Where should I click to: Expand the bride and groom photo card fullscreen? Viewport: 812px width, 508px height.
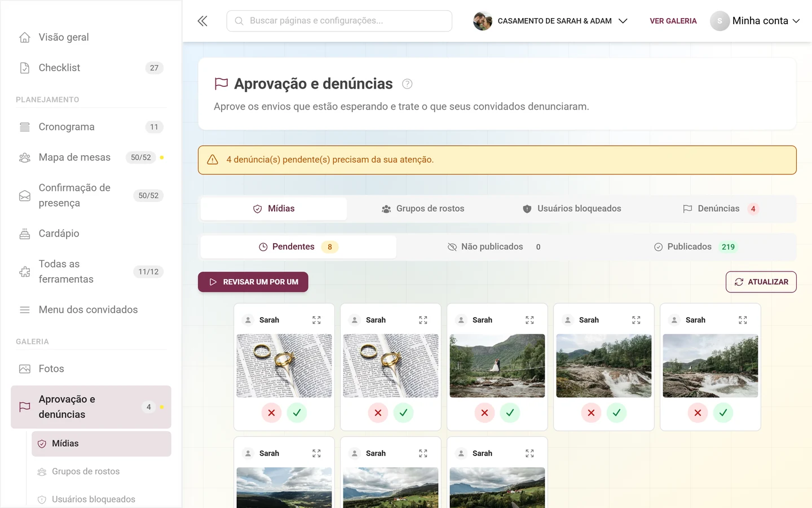point(529,320)
